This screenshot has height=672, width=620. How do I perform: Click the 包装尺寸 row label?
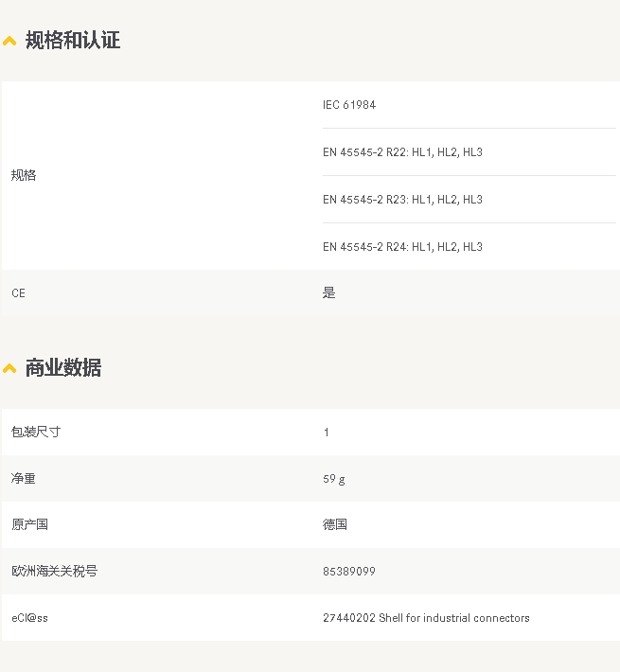(x=36, y=432)
